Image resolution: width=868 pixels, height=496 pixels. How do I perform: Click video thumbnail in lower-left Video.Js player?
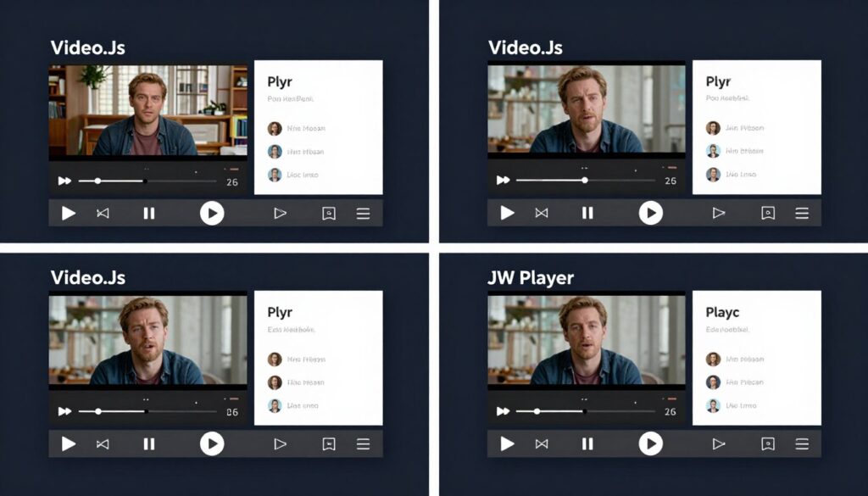148,340
